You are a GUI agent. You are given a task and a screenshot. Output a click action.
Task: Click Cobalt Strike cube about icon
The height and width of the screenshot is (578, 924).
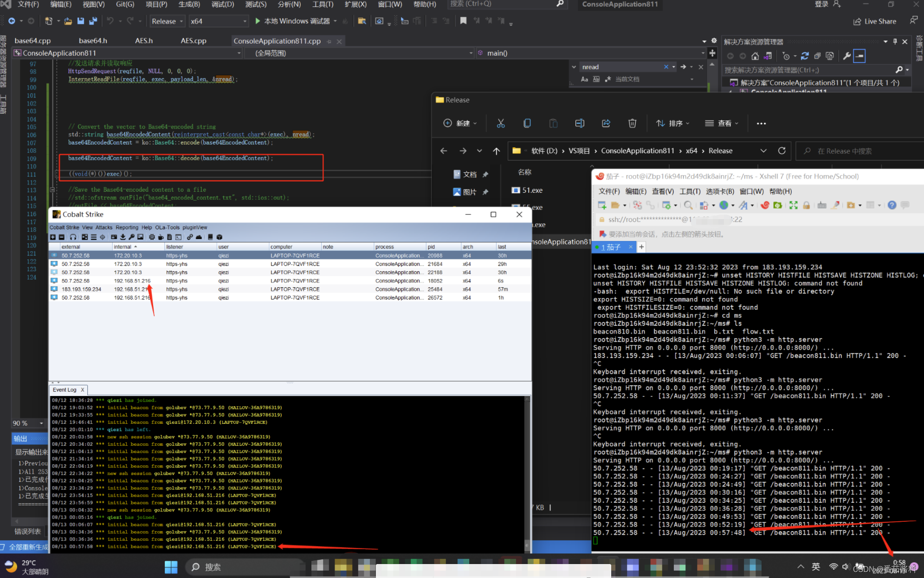pos(220,237)
